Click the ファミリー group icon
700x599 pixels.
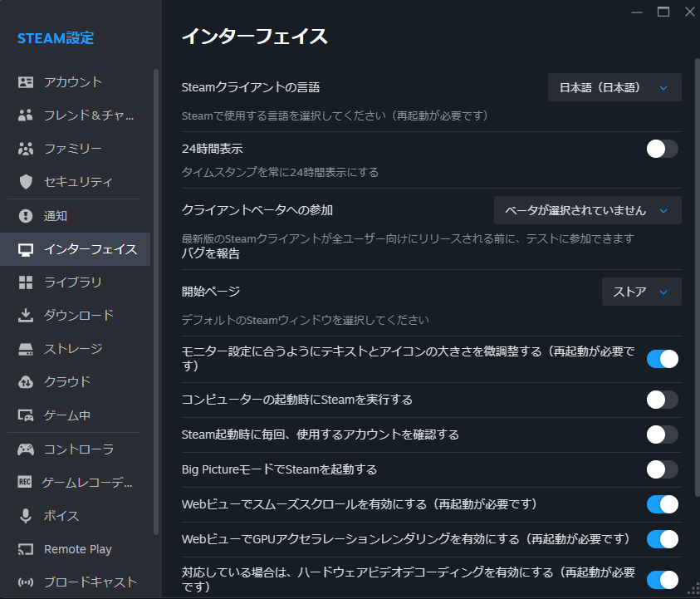coord(26,149)
